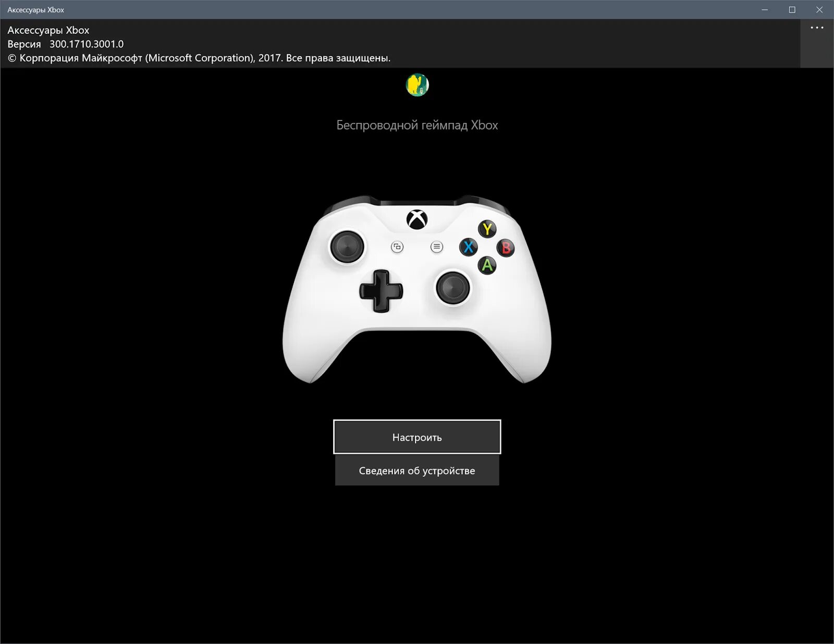Click the Microsoft Corporation copyright text
Viewport: 834px width, 644px height.
coord(199,58)
